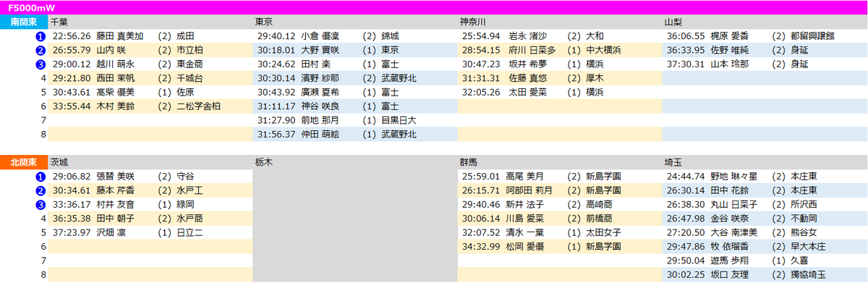868x283 pixels.
Task: Select time 29:21.80
Action: tap(72, 78)
